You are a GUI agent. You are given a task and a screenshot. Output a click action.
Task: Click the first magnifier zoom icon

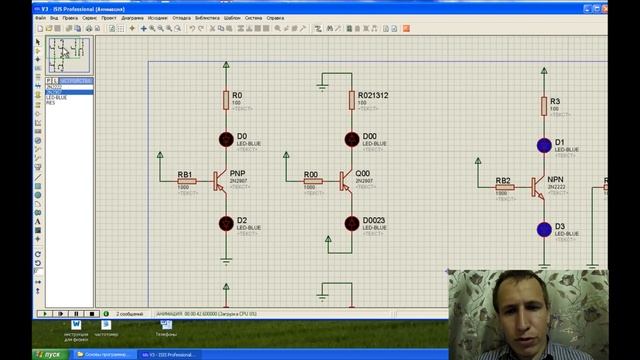(x=152, y=29)
